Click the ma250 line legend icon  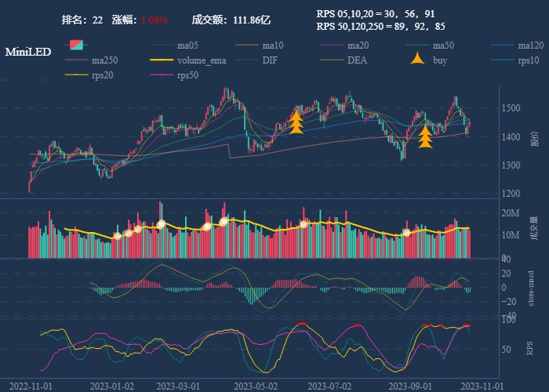pos(76,60)
